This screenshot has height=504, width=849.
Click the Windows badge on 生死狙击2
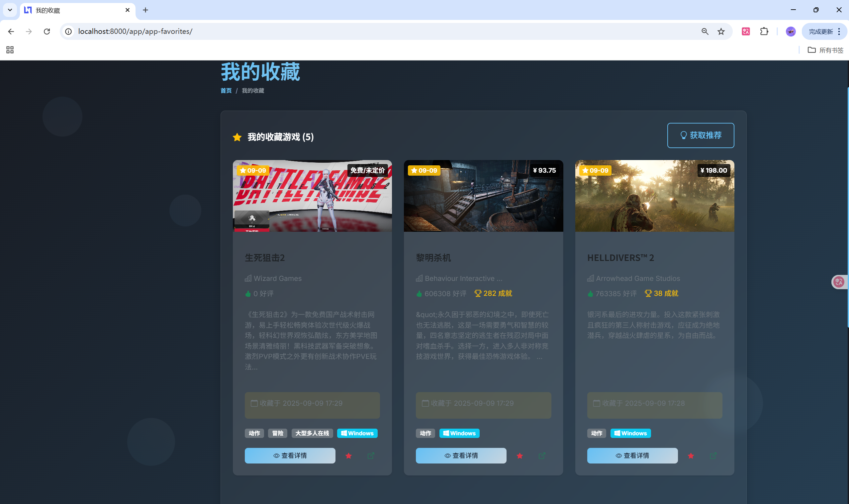click(357, 433)
